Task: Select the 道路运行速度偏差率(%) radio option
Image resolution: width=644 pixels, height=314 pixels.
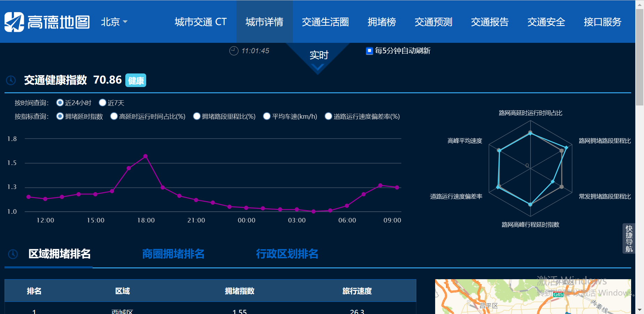Action: pyautogui.click(x=328, y=116)
